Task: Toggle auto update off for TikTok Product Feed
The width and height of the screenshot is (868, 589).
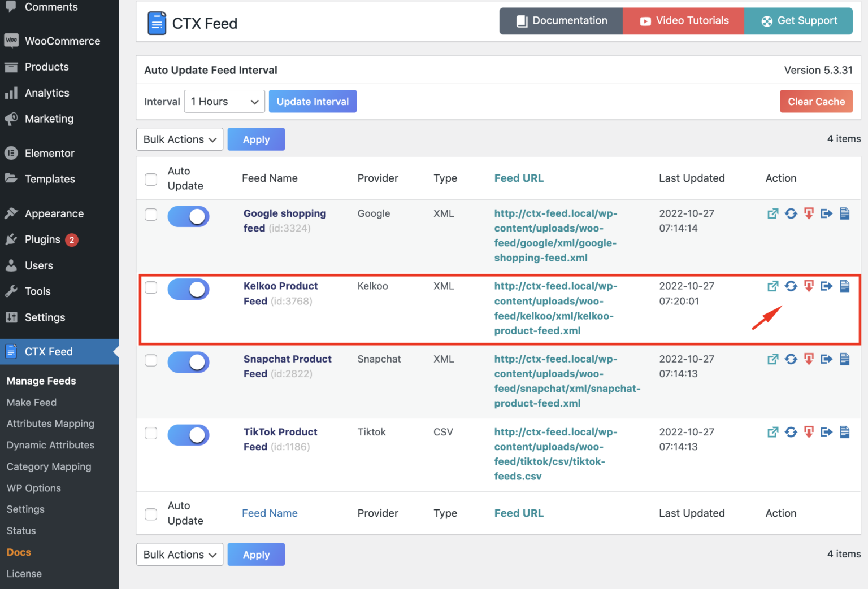Action: pyautogui.click(x=188, y=435)
